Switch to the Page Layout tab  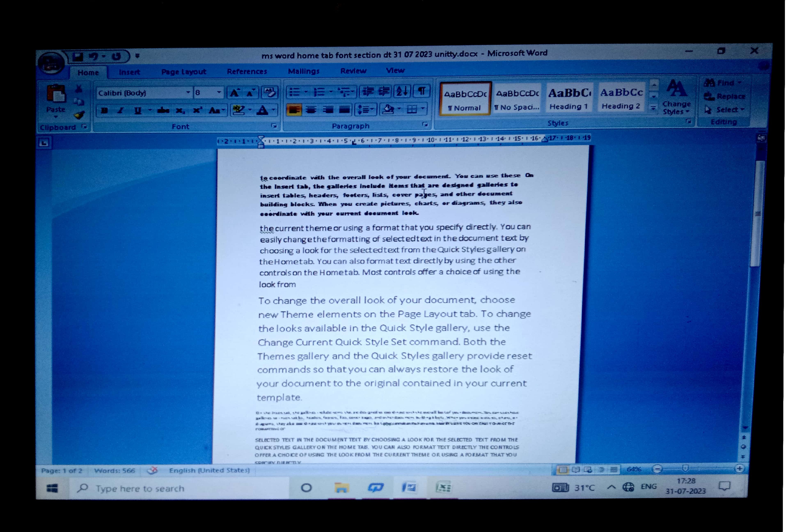point(183,72)
